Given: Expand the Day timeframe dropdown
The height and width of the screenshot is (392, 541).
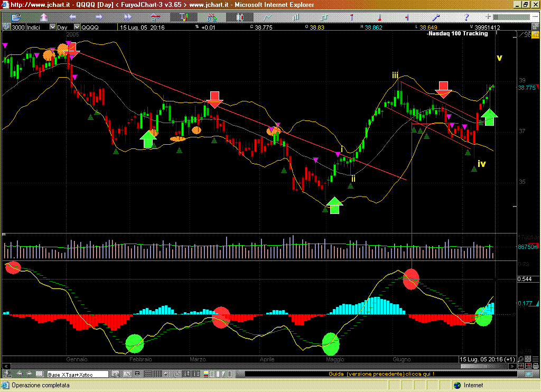Looking at the screenshot, I should tap(76, 27).
